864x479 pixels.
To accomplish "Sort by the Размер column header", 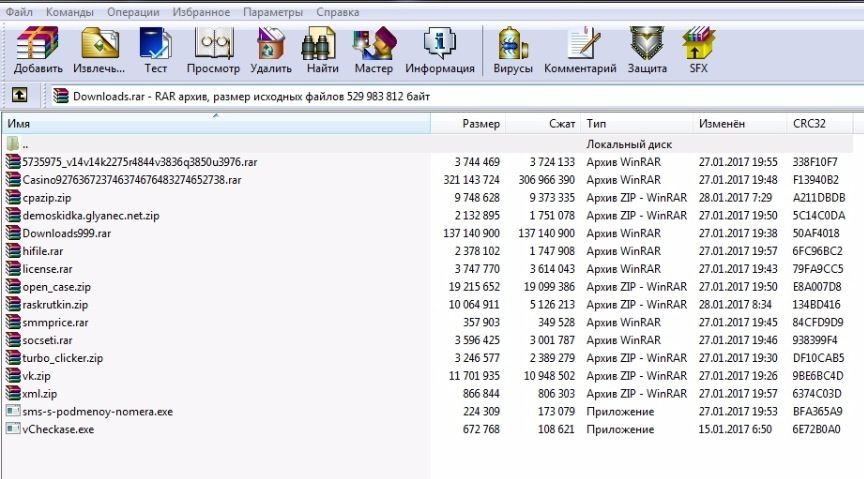I will tap(468, 123).
